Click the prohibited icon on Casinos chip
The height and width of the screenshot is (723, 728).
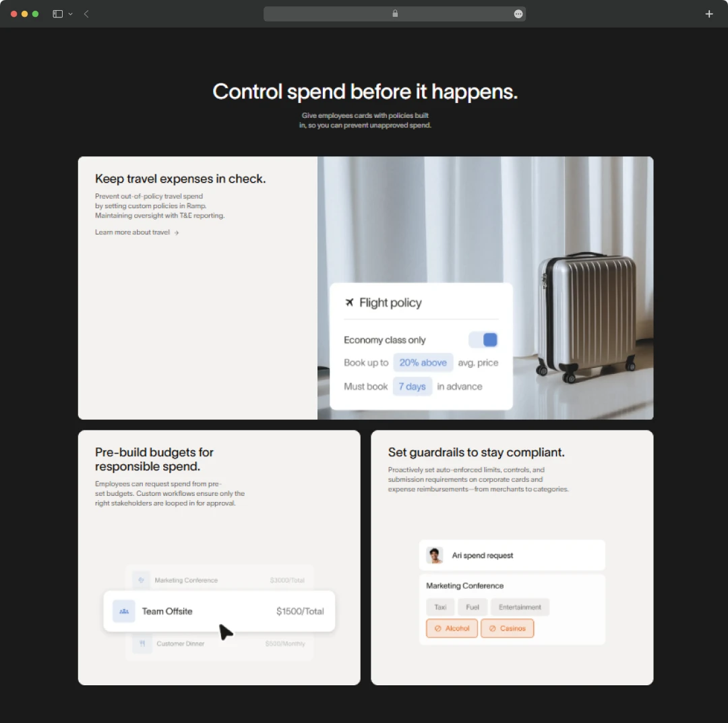coord(492,629)
